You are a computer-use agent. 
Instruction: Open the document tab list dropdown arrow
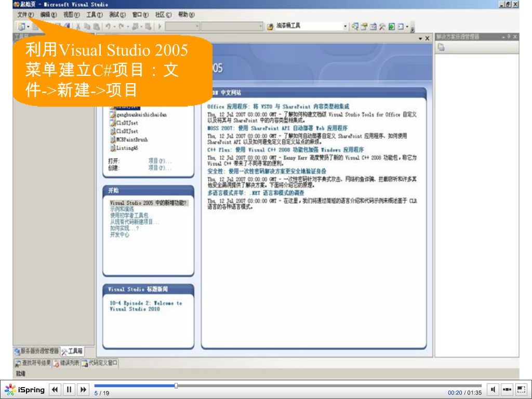tap(420, 38)
